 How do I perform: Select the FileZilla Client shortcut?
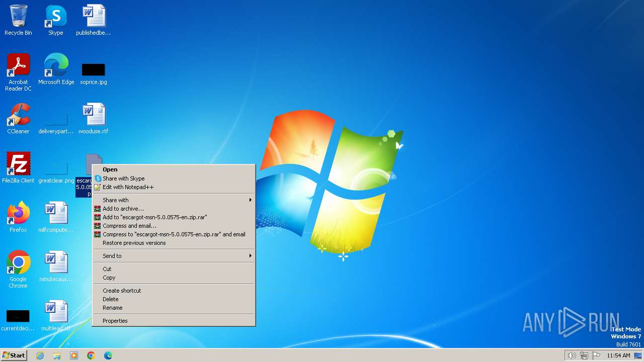(x=18, y=168)
